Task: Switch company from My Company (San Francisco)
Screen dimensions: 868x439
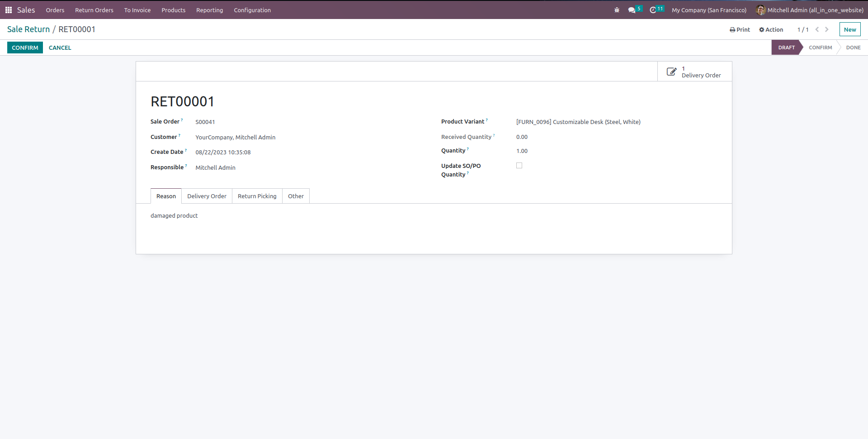Action: tap(709, 10)
